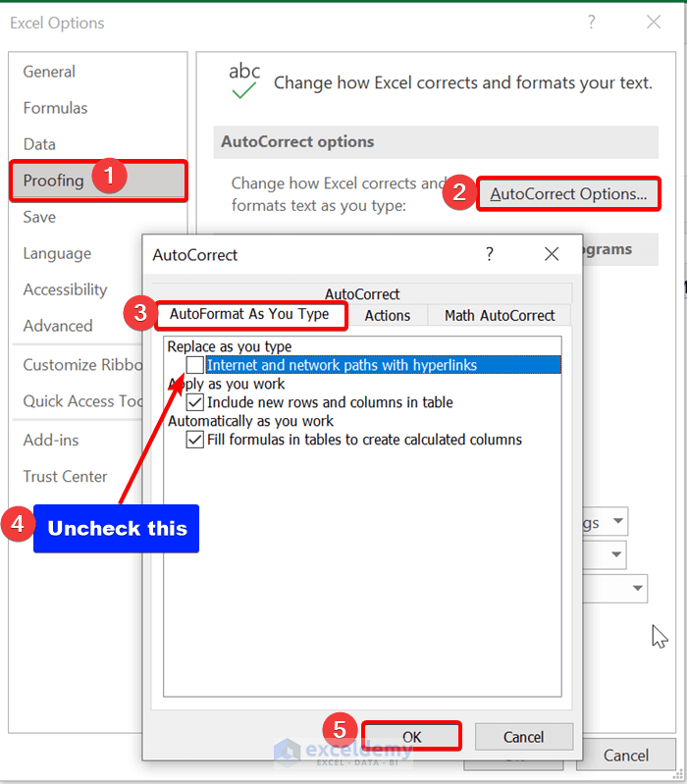The height and width of the screenshot is (784, 687).
Task: Click the AutoCorrect Options button
Action: pos(568,194)
